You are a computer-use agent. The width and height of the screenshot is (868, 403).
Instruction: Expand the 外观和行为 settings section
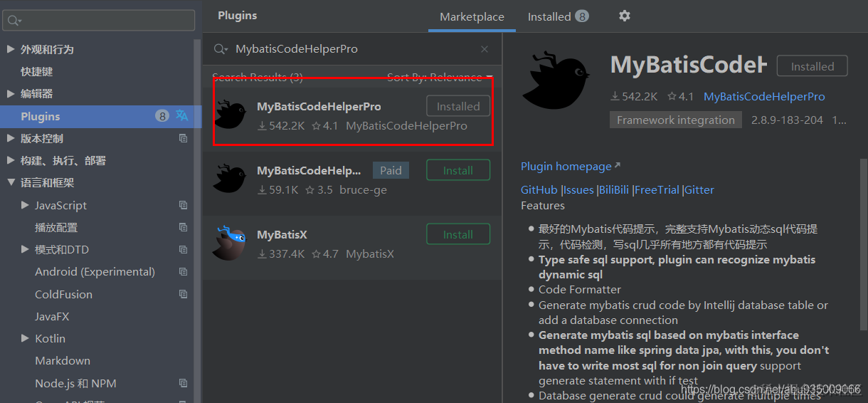coord(10,49)
